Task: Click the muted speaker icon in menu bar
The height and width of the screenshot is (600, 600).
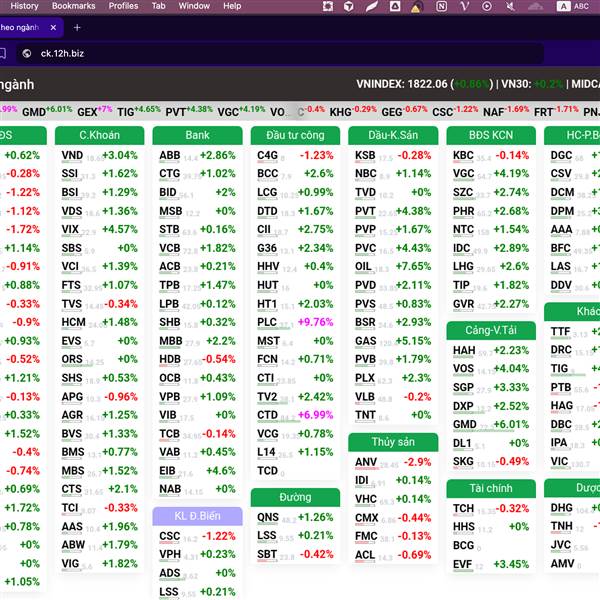Action: (510, 6)
